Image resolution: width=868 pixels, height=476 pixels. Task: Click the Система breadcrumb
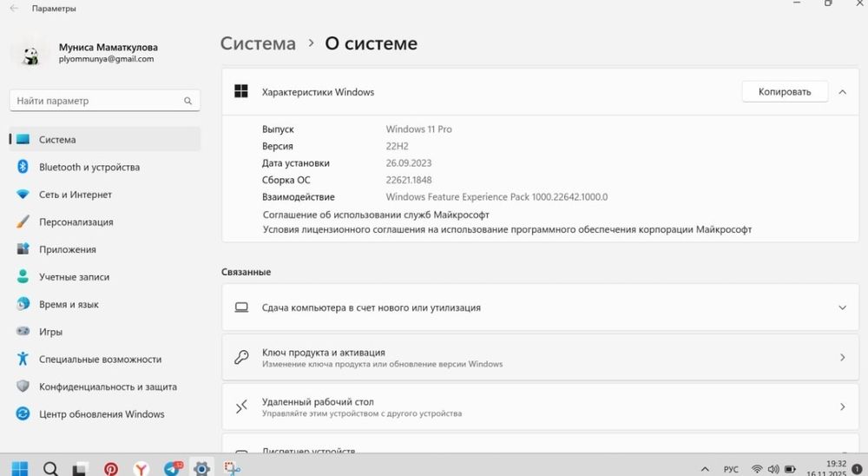click(258, 43)
